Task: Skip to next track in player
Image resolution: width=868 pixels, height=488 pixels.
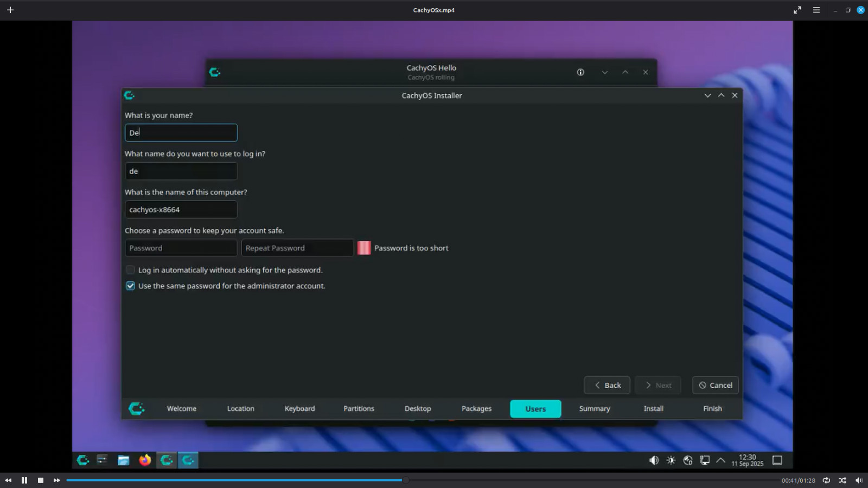Action: [x=56, y=480]
